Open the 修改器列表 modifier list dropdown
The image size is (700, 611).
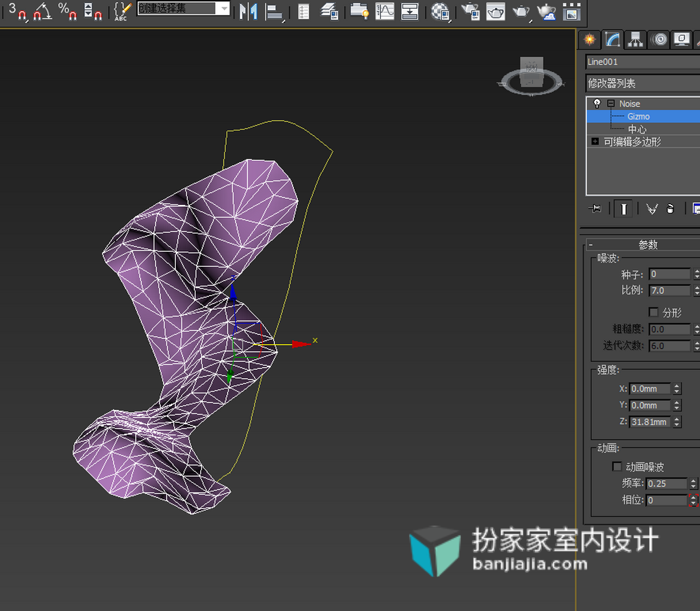[643, 83]
